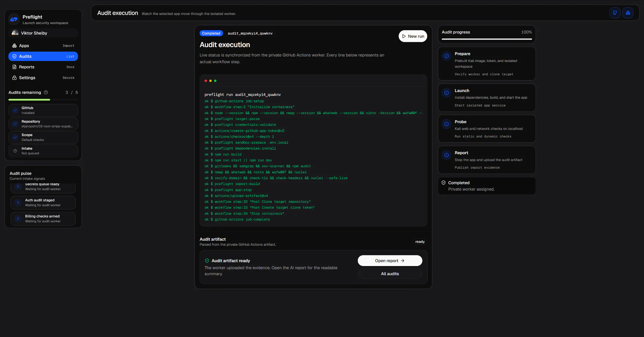Click the "Private worker assigned." text
644x337 pixels.
coord(471,189)
